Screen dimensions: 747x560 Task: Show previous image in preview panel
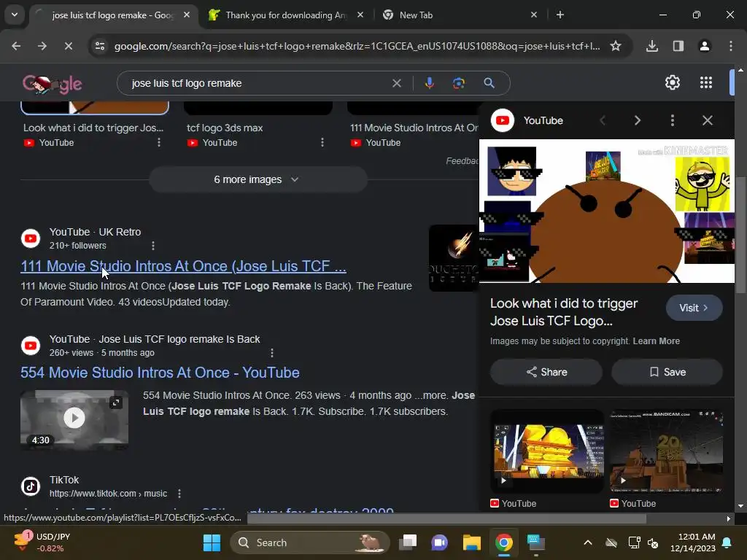603,120
